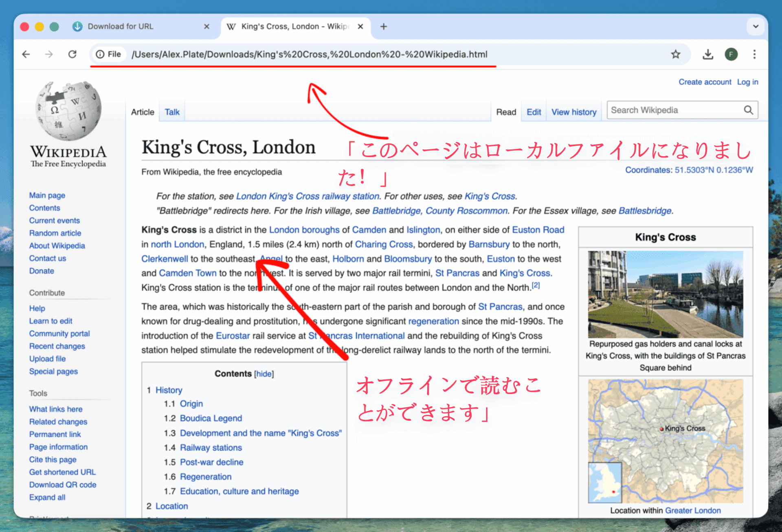This screenshot has height=532, width=782.
Task: Click Get shortened URL link
Action: pyautogui.click(x=62, y=472)
